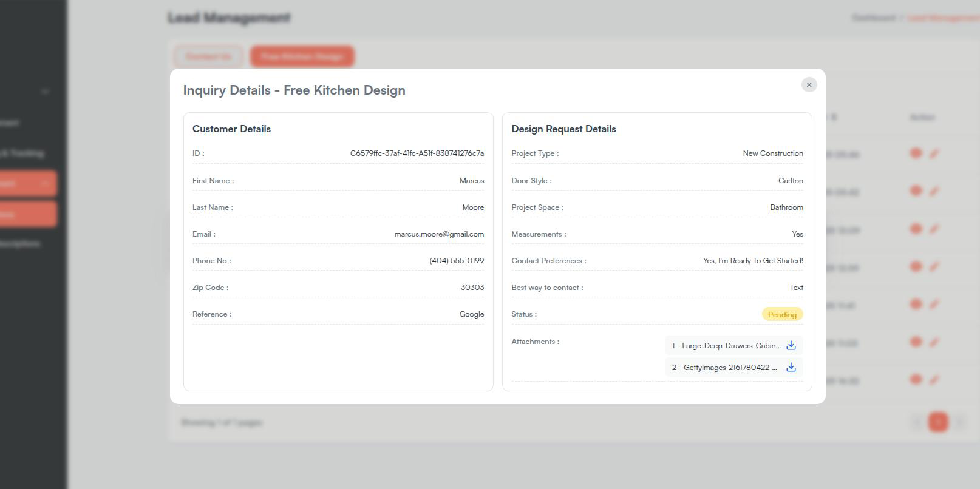Screen dimensions: 980x489
Task: Click the first name value Marcus
Action: point(472,181)
